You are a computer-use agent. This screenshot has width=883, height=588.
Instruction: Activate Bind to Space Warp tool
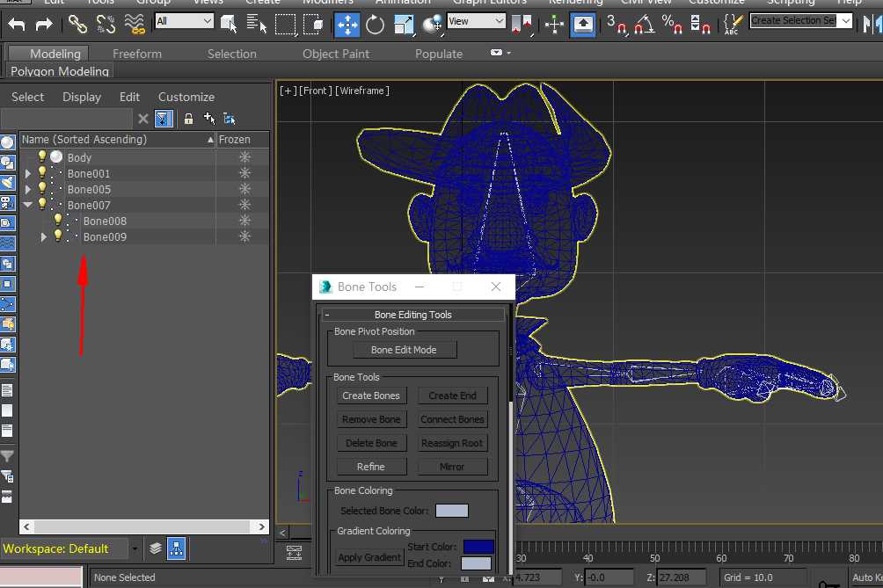pyautogui.click(x=135, y=25)
